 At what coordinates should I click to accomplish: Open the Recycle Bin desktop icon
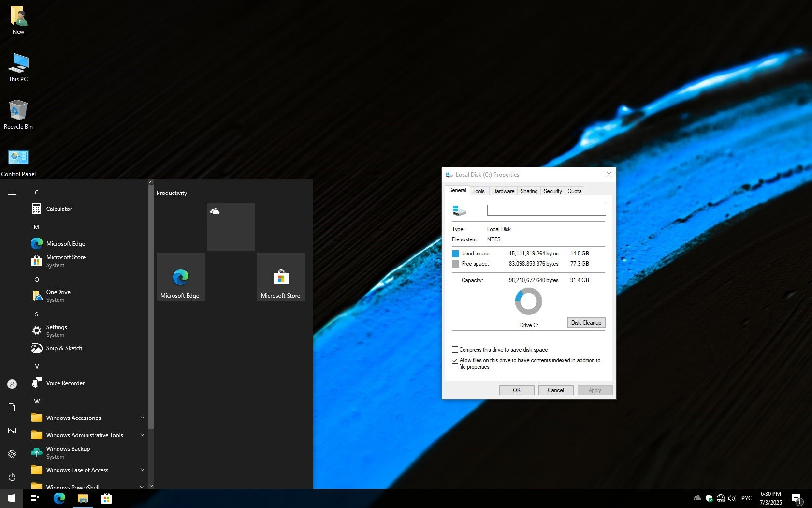18,115
